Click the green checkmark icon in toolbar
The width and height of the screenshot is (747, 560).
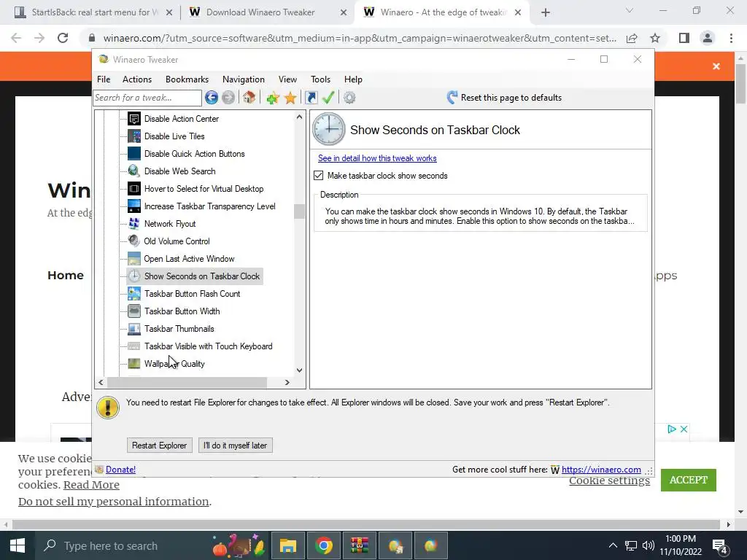328,98
